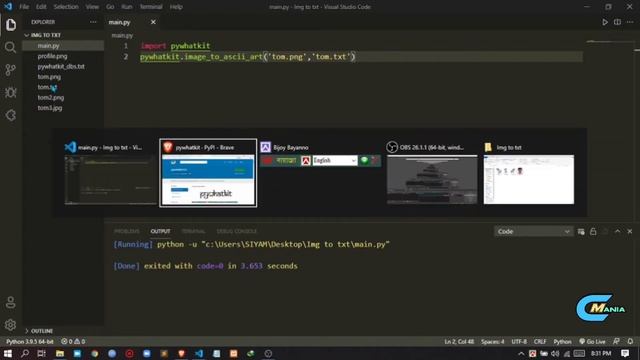Open the Manage gear in activity bar
The height and width of the screenshot is (360, 640).
pos(11,325)
